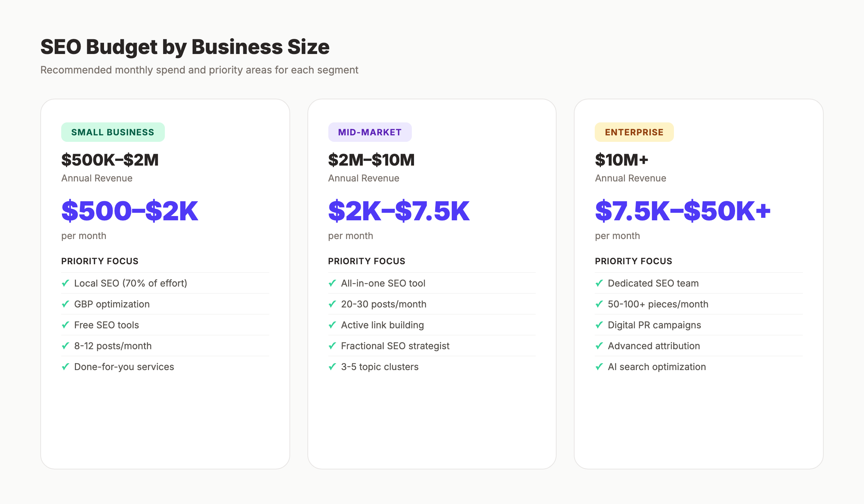The width and height of the screenshot is (864, 504).
Task: Expand the Small Business priority focus list
Action: pyautogui.click(x=100, y=261)
